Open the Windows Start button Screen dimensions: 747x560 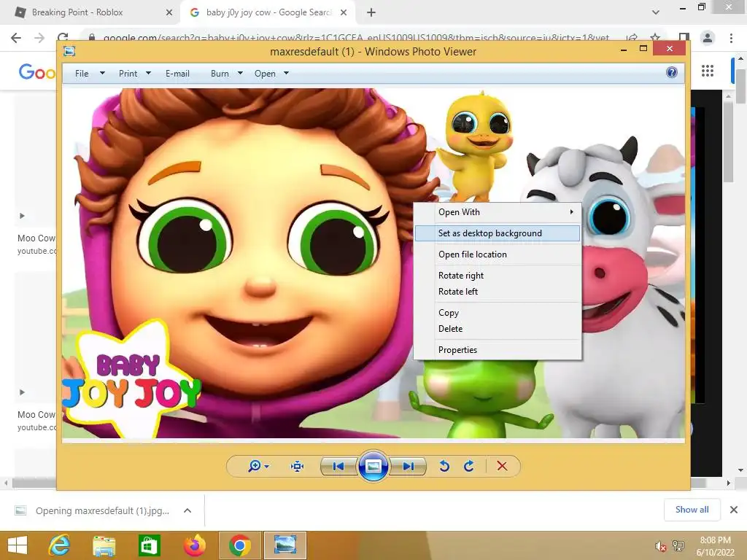[18, 545]
